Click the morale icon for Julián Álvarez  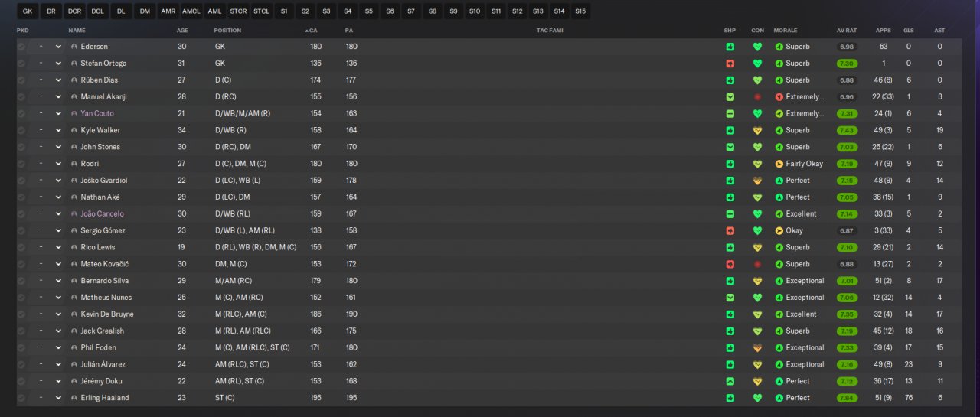779,365
